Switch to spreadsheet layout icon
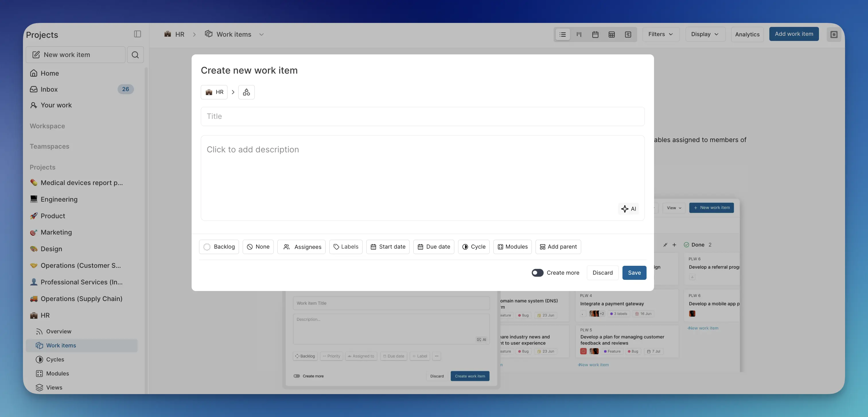This screenshot has height=417, width=868. 612,34
